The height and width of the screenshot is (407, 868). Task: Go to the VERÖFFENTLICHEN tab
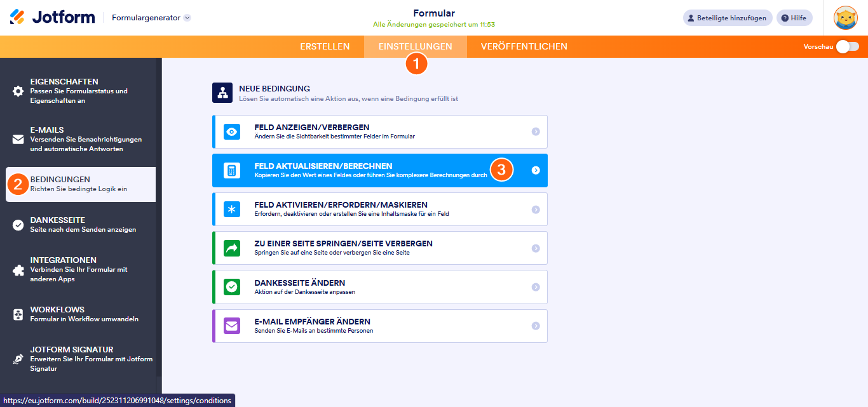click(524, 46)
